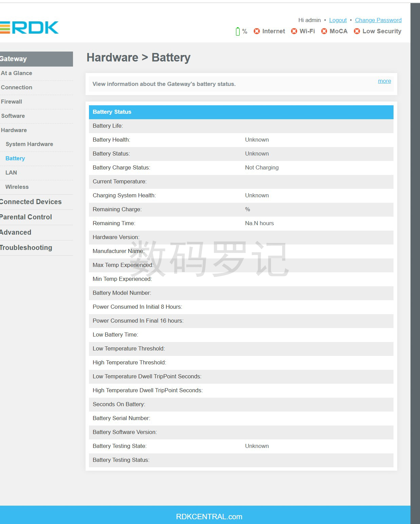Open the Wireless hardware page
Screen dimensions: 420x524
coord(17,187)
